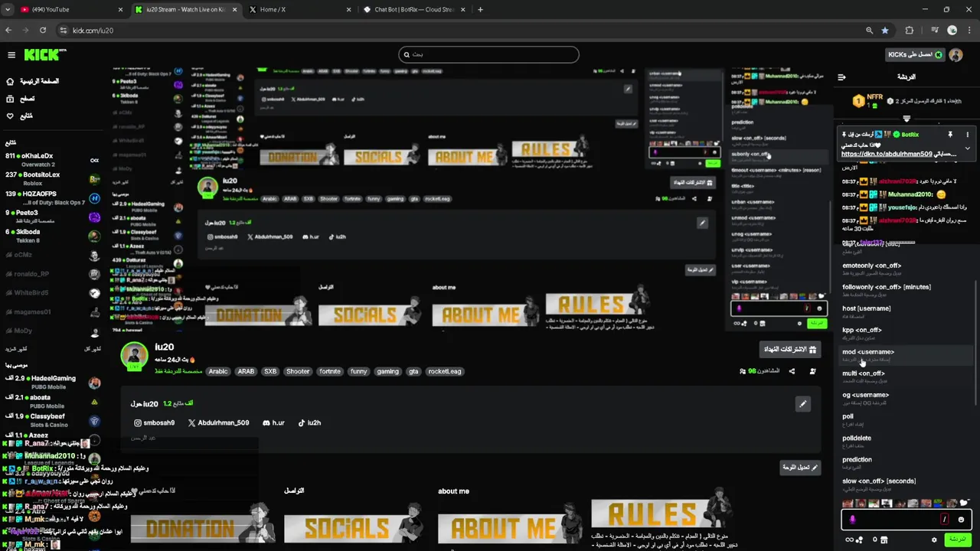Click the edit panels button
This screenshot has height=551, width=980.
point(800,467)
